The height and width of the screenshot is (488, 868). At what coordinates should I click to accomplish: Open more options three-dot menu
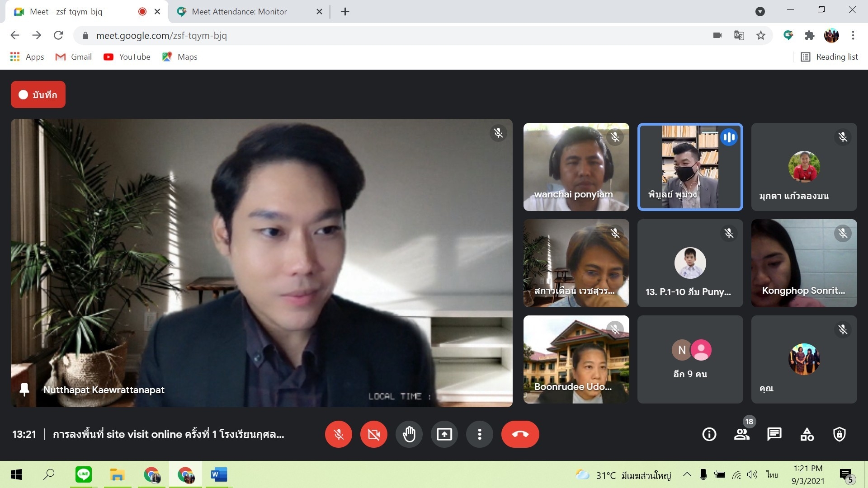click(x=479, y=434)
